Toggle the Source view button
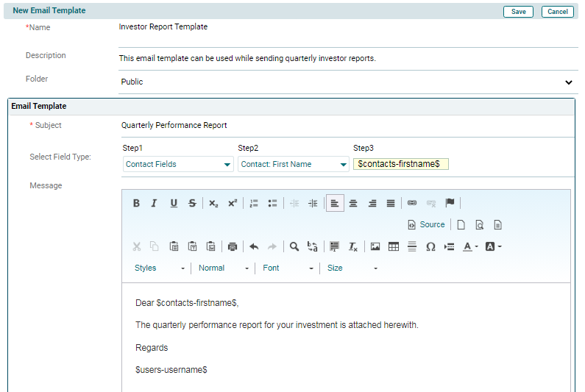The height and width of the screenshot is (392, 585). click(426, 225)
